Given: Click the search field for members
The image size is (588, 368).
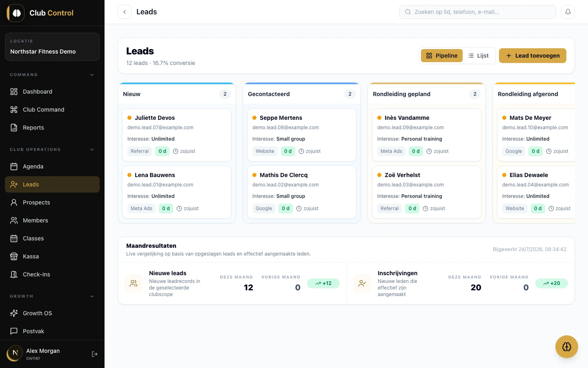Looking at the screenshot, I should pos(478,12).
